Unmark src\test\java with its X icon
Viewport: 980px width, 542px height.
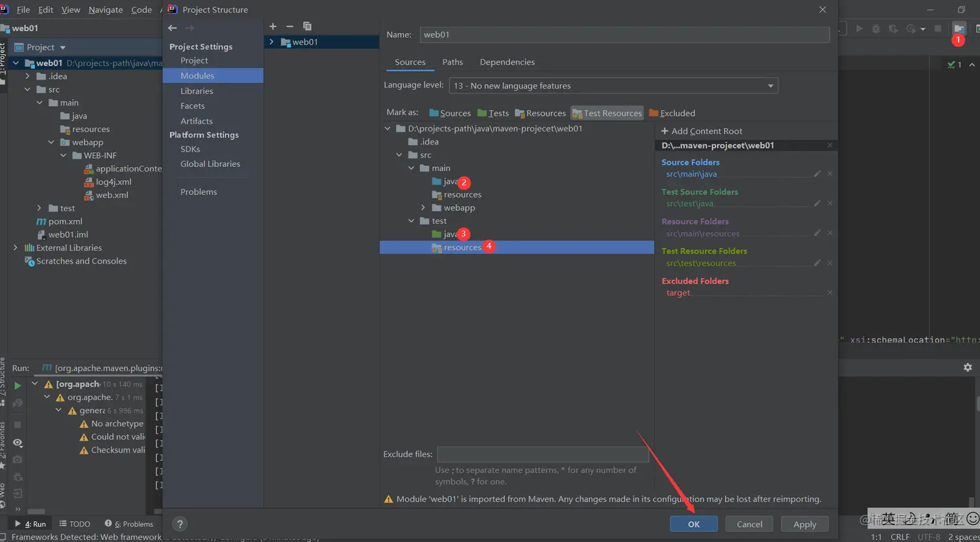tap(830, 203)
